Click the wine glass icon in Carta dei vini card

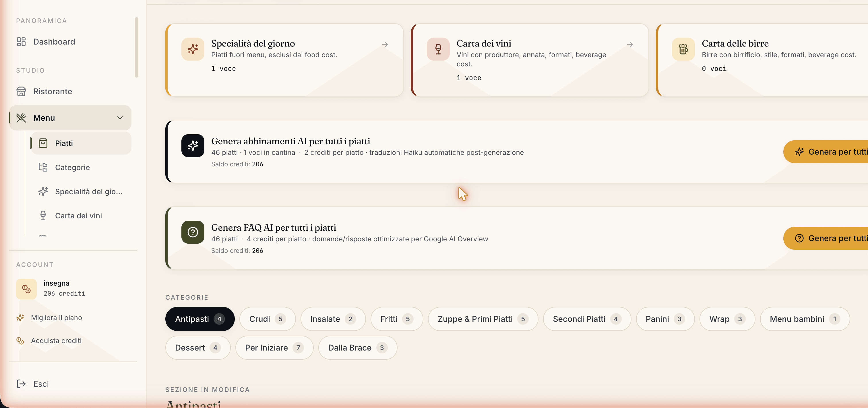[438, 49]
